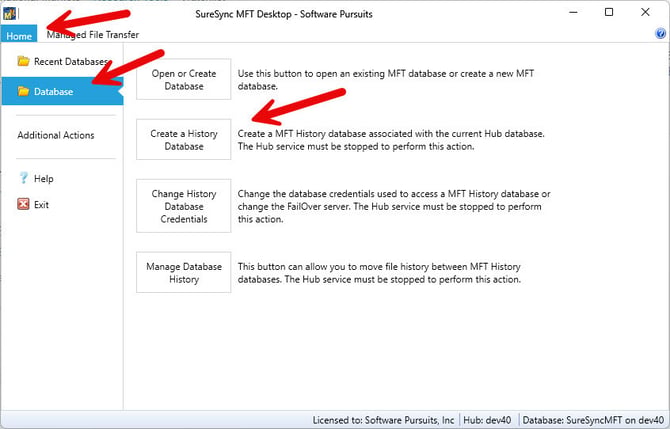
Task: Click the Open or Create Database button
Action: pyautogui.click(x=184, y=79)
